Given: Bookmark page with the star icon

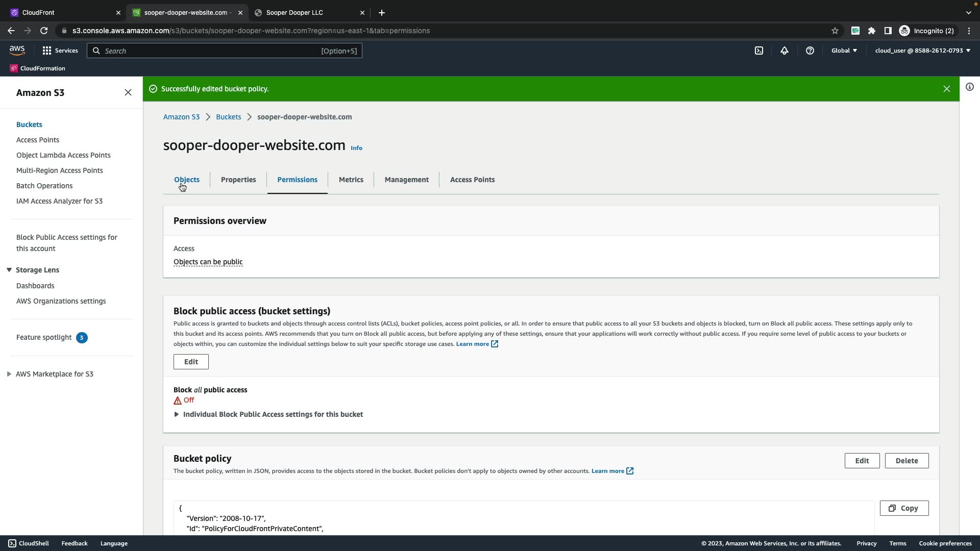Looking at the screenshot, I should coord(835,31).
